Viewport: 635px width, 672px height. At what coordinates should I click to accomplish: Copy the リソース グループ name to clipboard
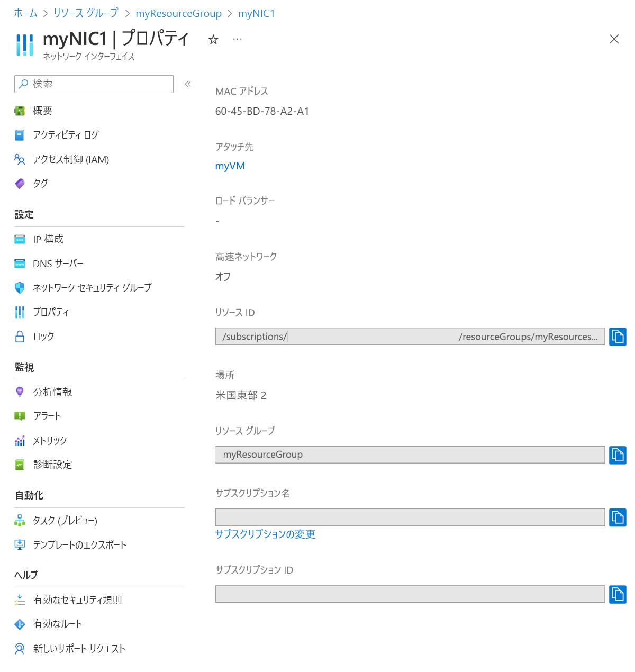click(618, 455)
